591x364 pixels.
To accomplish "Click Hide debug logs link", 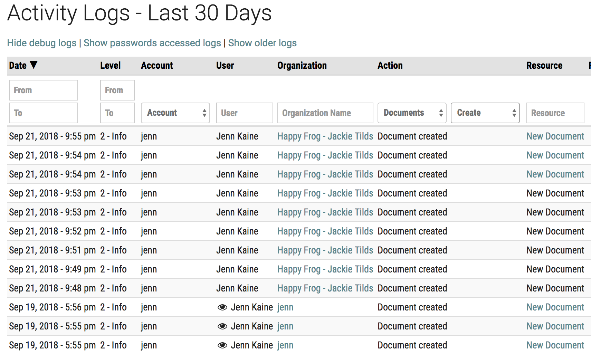I will coord(42,43).
